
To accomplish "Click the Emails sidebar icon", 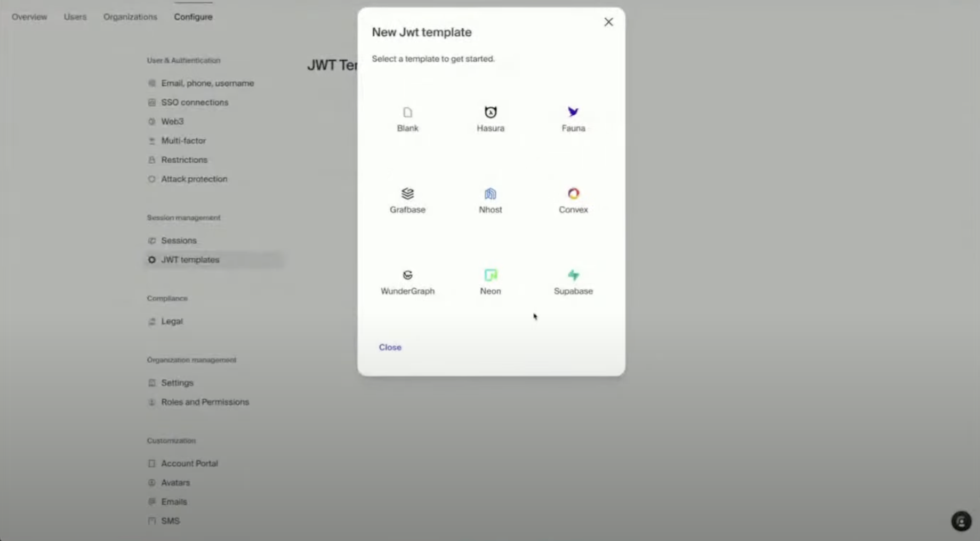I will click(152, 502).
